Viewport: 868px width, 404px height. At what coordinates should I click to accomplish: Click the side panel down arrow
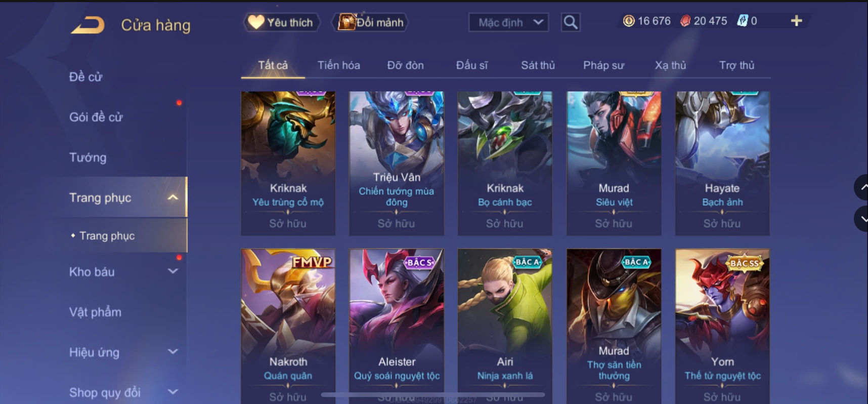(x=861, y=219)
